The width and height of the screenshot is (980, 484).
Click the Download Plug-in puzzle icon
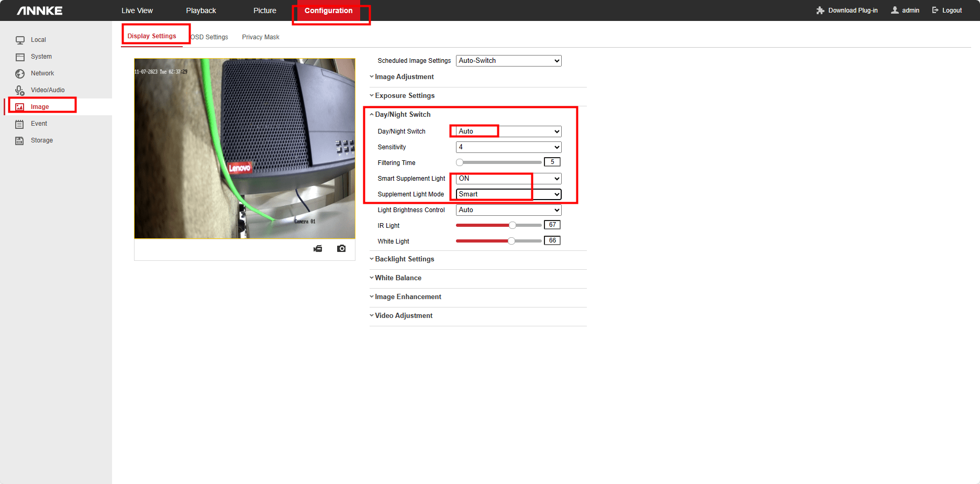[820, 10]
